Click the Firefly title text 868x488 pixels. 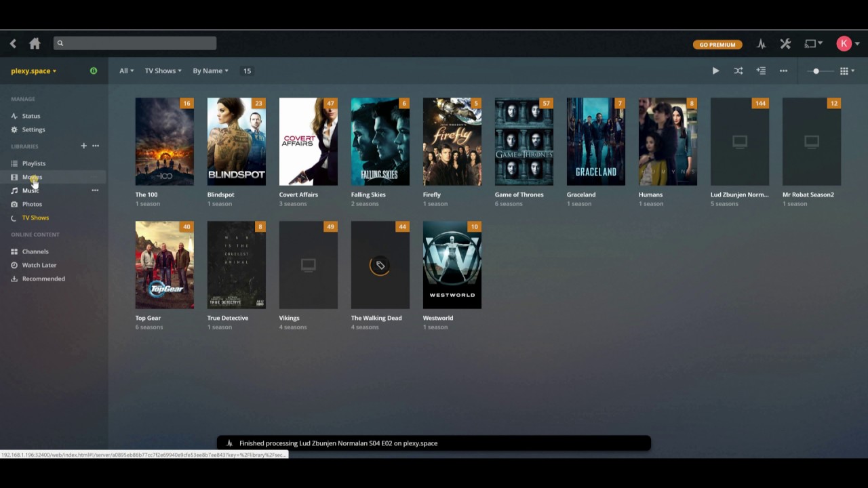tap(431, 195)
